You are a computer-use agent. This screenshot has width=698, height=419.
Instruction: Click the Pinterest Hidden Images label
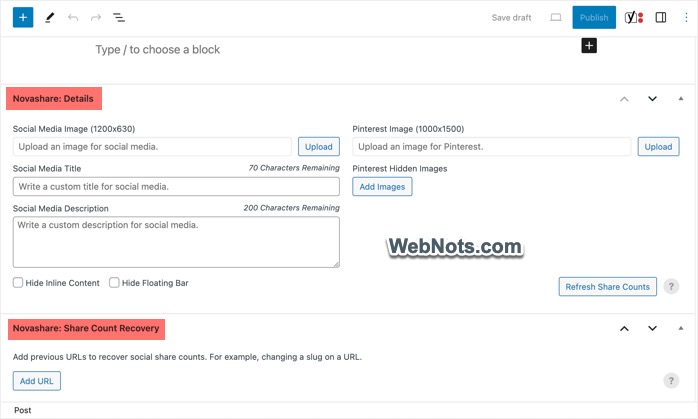coord(400,169)
